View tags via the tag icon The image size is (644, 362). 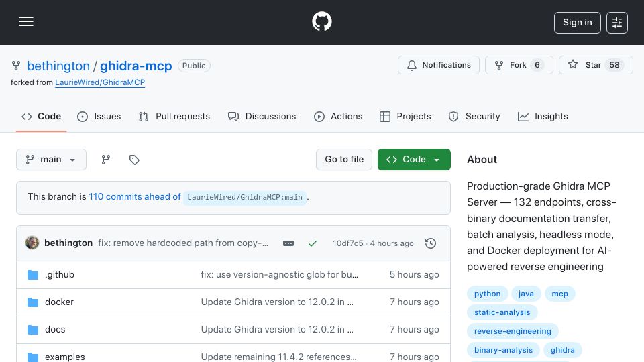tap(134, 160)
